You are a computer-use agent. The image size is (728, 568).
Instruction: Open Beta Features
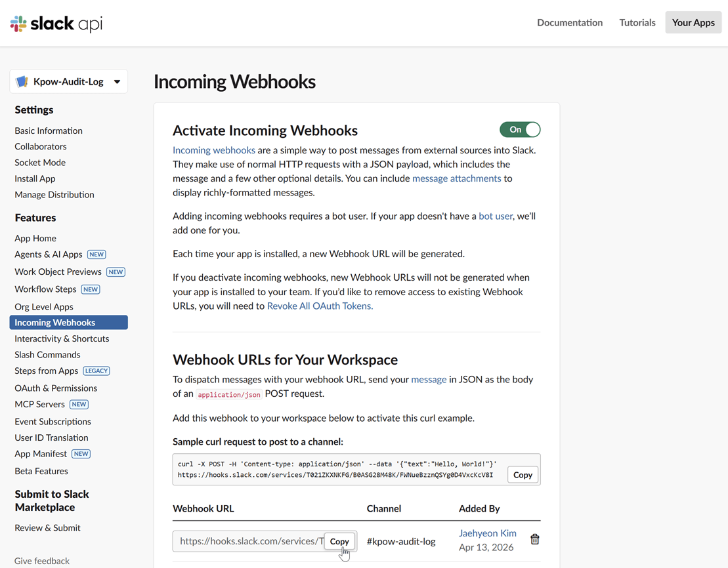point(41,471)
